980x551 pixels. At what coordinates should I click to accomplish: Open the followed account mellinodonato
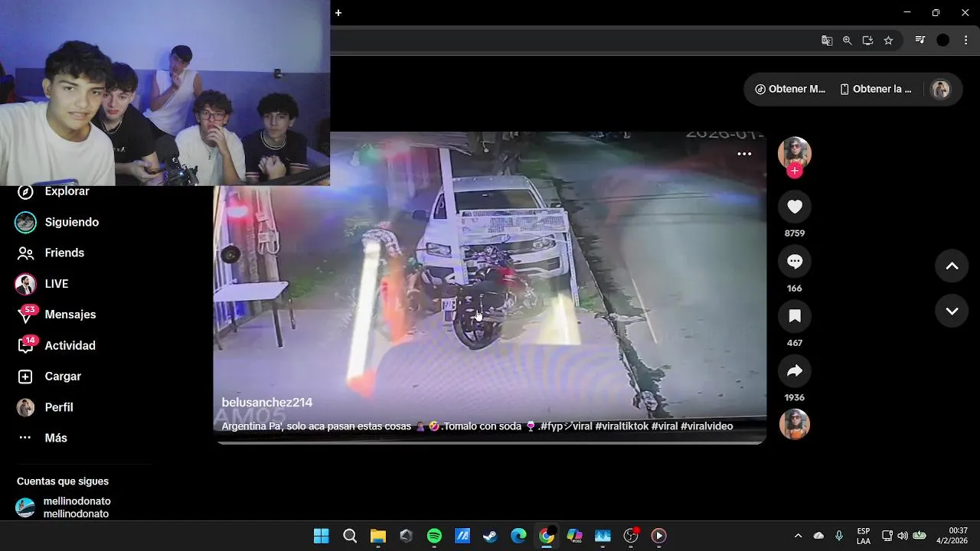tap(64, 507)
